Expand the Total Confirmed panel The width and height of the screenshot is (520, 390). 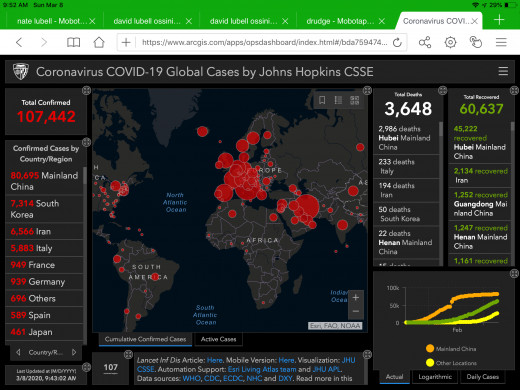click(86, 90)
